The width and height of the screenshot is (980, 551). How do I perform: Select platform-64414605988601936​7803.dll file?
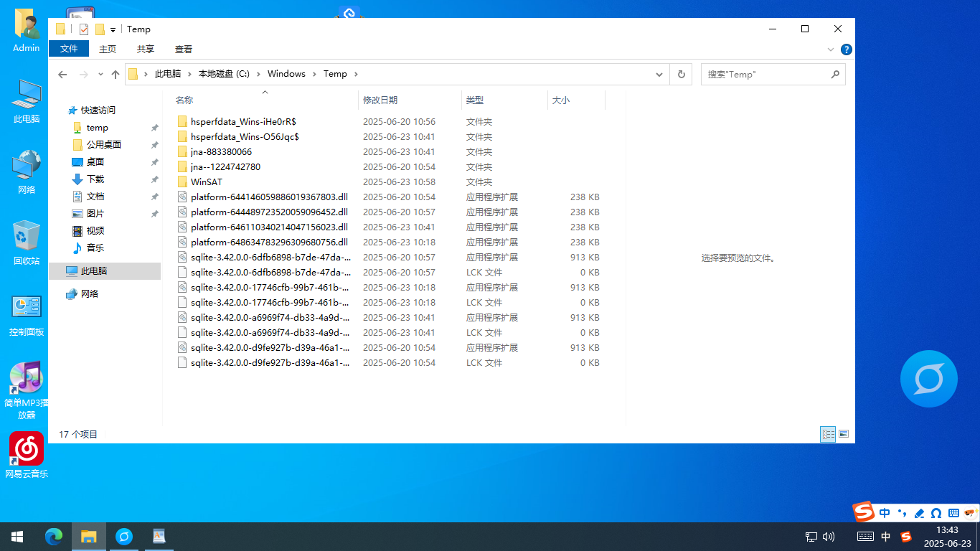(269, 197)
